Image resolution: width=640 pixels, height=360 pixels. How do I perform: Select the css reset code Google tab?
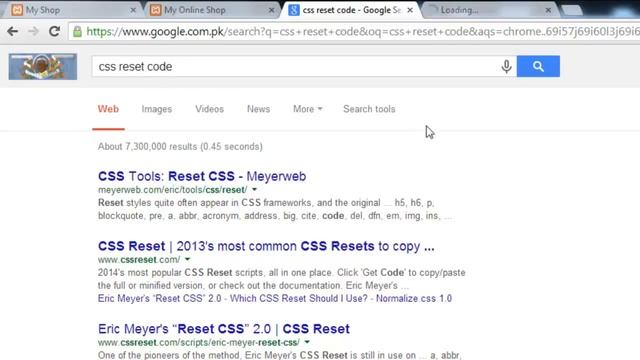click(x=351, y=10)
